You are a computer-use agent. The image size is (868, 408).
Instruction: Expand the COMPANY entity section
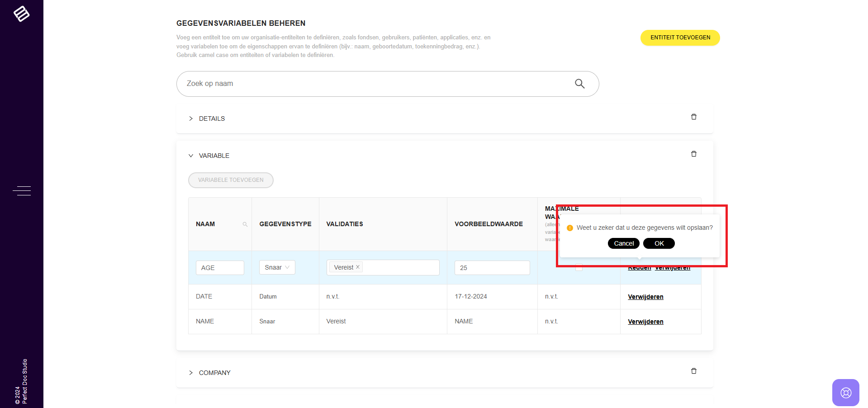(191, 373)
